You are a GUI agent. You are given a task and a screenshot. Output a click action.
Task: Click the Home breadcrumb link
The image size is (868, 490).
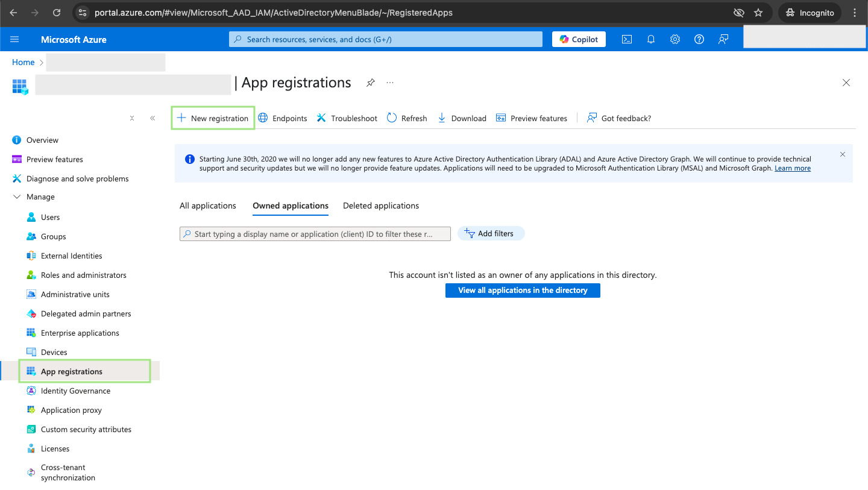24,62
